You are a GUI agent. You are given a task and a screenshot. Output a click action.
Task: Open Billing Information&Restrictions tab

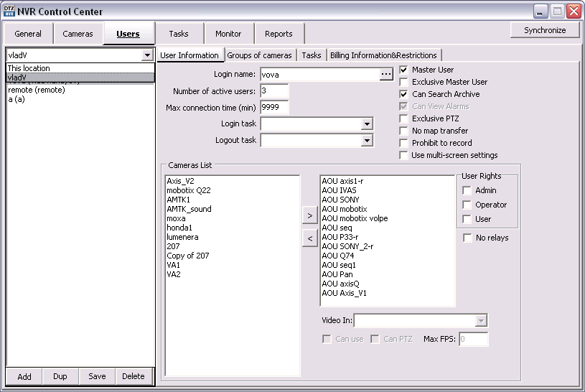coord(383,55)
